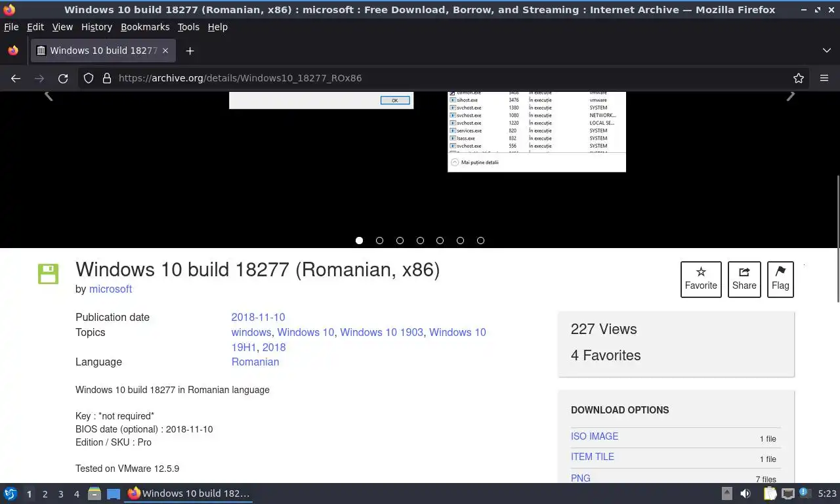Select the seventh carousel dot
Image resolution: width=840 pixels, height=504 pixels.
point(480,241)
